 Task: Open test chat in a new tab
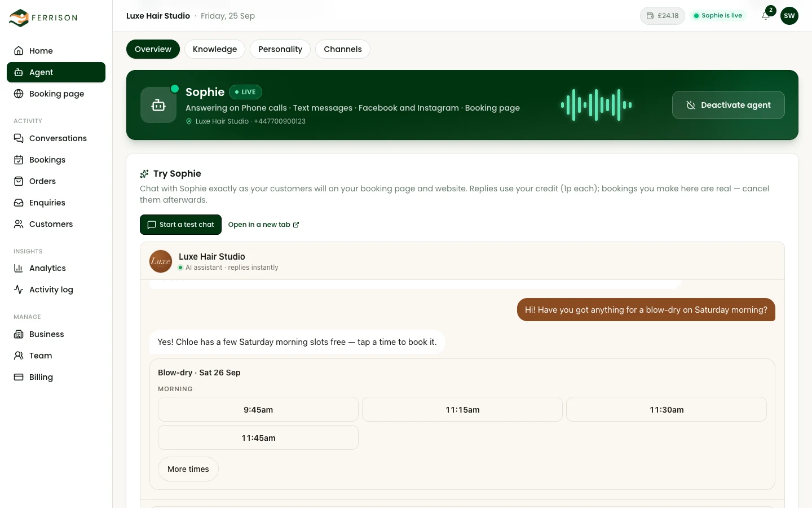[263, 225]
